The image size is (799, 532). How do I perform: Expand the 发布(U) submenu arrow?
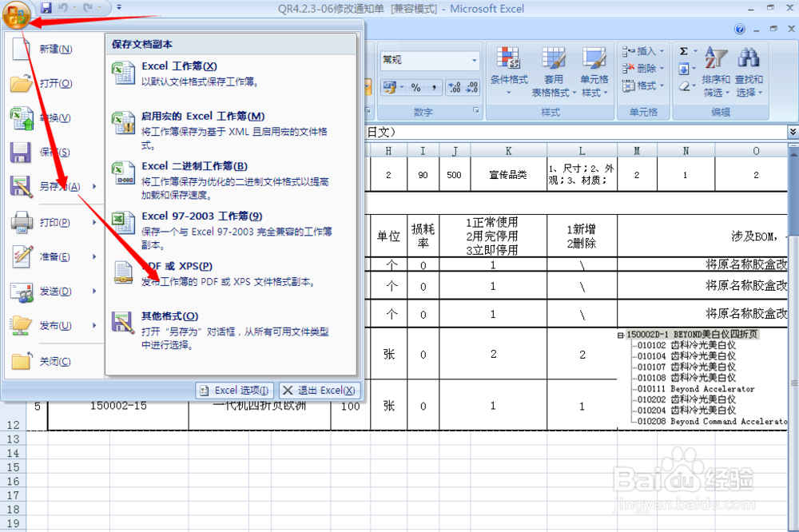pyautogui.click(x=95, y=325)
